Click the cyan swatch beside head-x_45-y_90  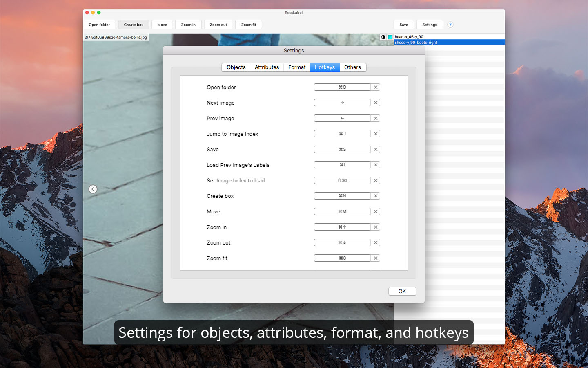[x=390, y=37]
